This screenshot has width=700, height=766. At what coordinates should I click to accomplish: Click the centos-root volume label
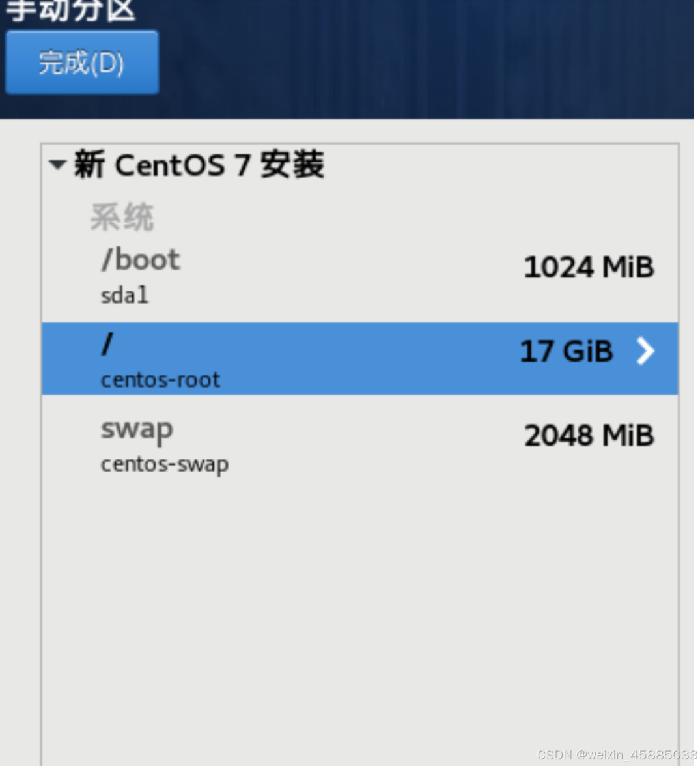[160, 380]
